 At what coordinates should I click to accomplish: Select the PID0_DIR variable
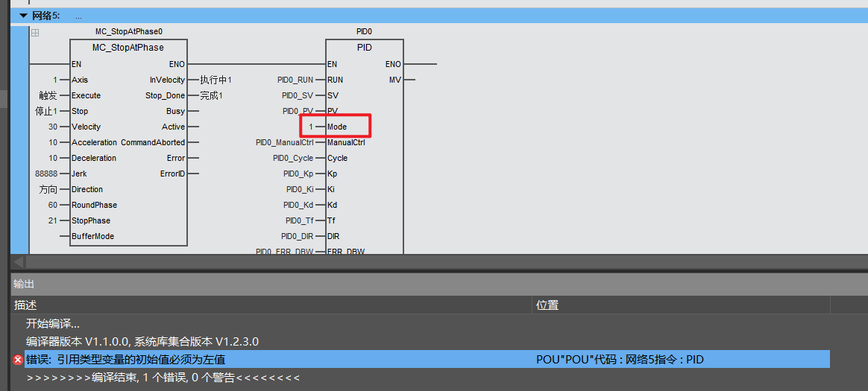point(298,236)
